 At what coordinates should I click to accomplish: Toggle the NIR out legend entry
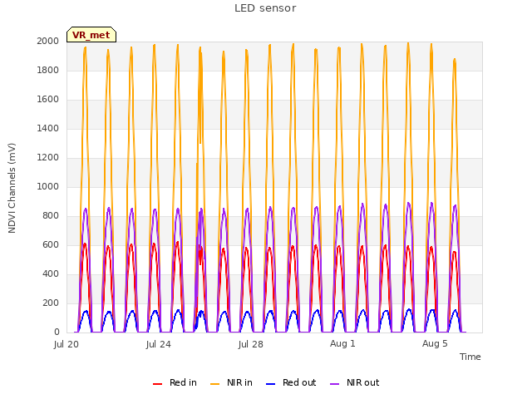tap(355, 382)
